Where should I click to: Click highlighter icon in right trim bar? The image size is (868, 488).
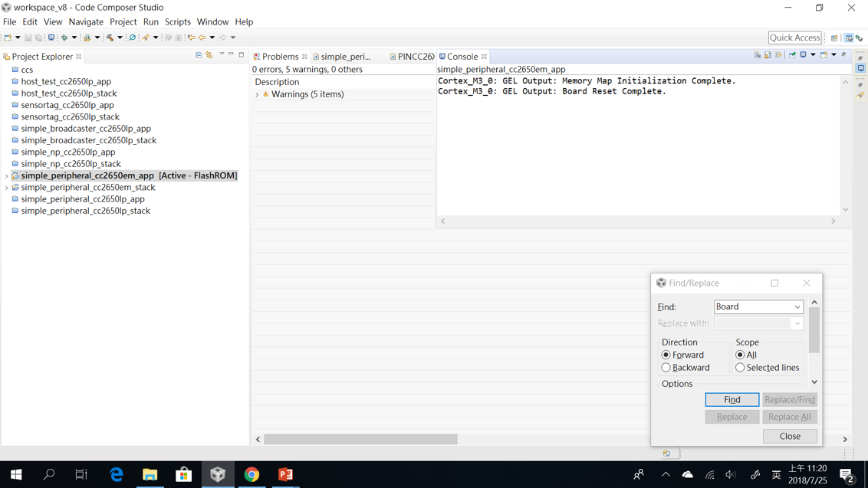pyautogui.click(x=860, y=95)
